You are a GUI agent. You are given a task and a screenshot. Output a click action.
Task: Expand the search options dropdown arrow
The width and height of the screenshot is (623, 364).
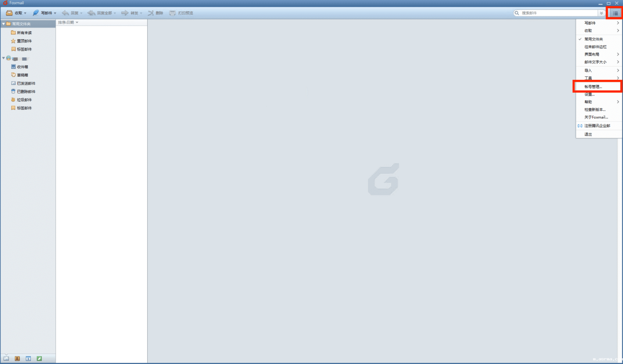click(x=601, y=13)
